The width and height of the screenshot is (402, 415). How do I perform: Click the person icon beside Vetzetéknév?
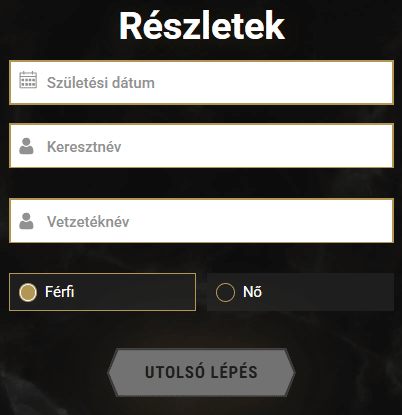[x=26, y=221]
